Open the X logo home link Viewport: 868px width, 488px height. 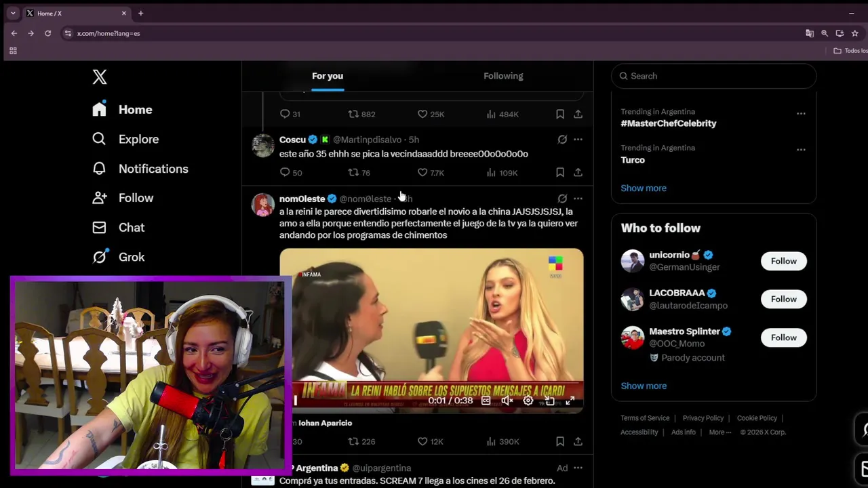[100, 77]
